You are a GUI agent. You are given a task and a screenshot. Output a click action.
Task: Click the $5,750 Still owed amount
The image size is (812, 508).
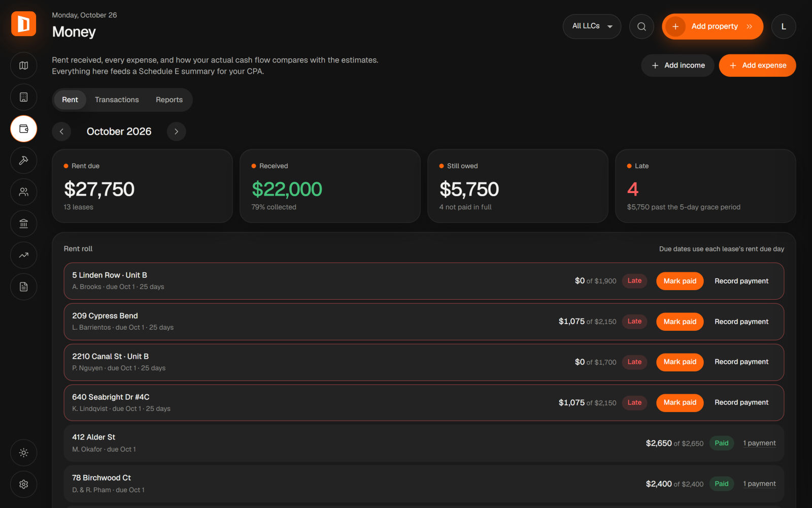(469, 189)
